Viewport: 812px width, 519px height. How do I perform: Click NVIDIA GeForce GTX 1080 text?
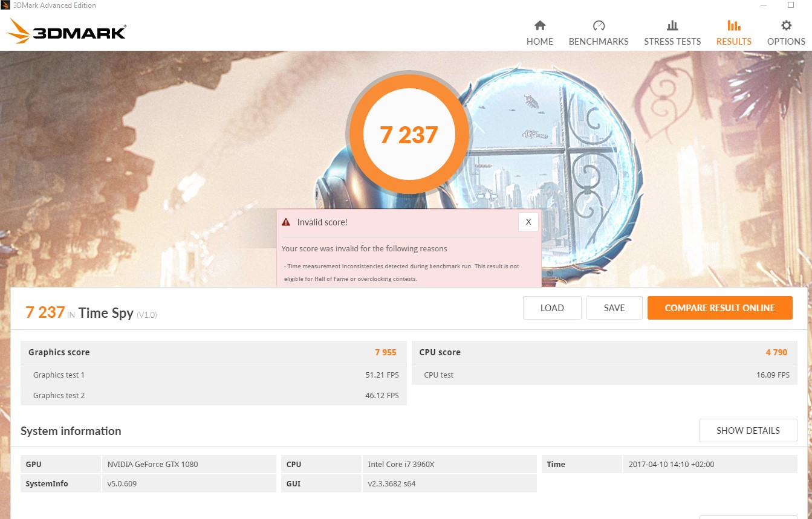coord(152,465)
